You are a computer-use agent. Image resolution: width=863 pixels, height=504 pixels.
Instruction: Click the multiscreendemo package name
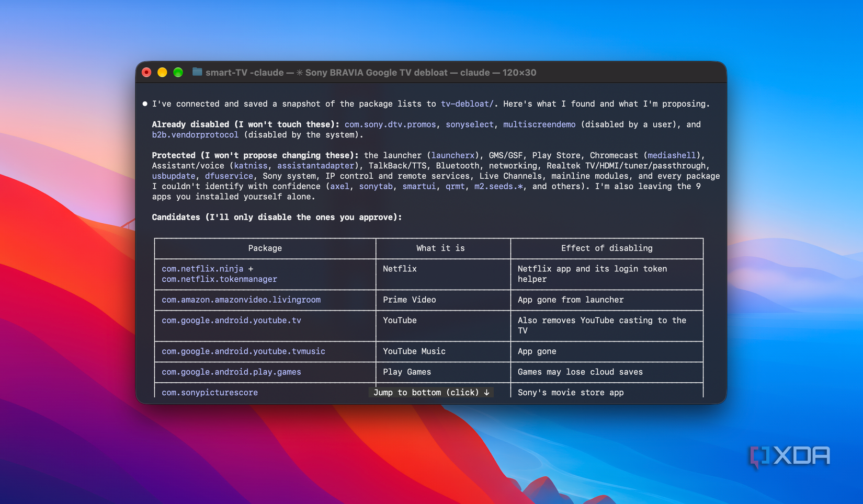(x=539, y=124)
